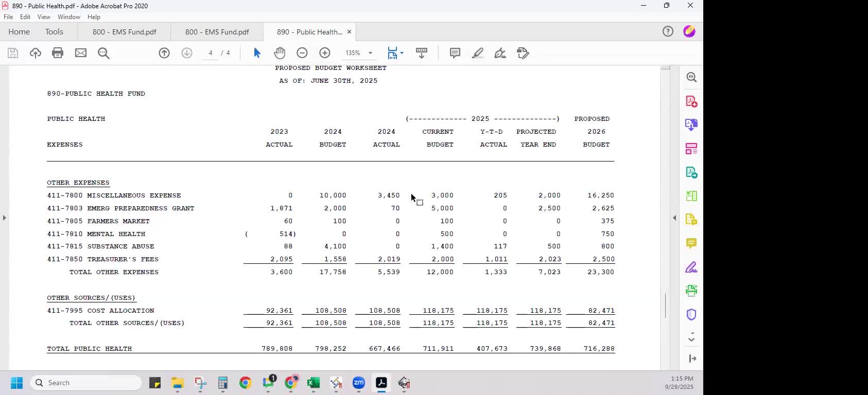868x395 pixels.
Task: Open Sticky Notes from the taskbar
Action: coord(155,383)
